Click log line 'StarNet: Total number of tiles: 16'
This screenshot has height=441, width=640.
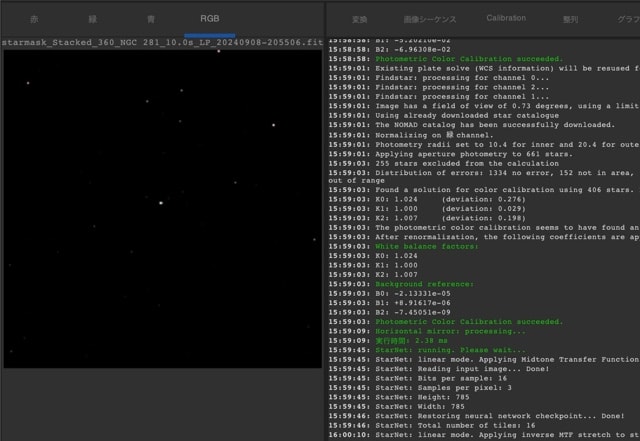coord(432,425)
